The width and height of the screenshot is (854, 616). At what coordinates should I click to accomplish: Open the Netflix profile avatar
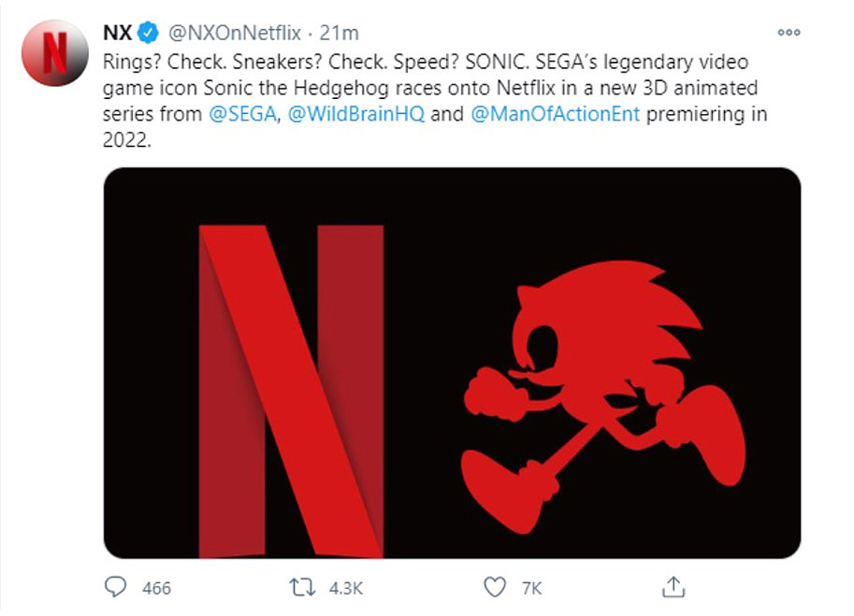[x=54, y=39]
